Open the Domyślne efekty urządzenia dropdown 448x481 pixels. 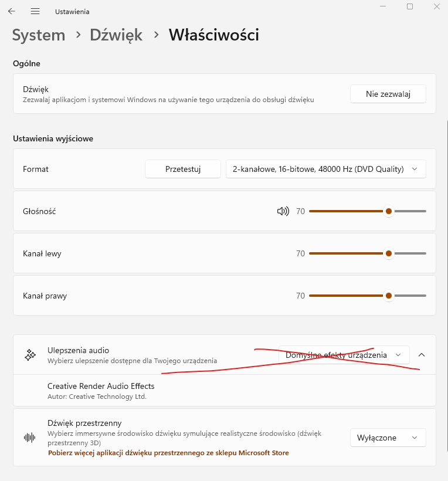point(344,355)
